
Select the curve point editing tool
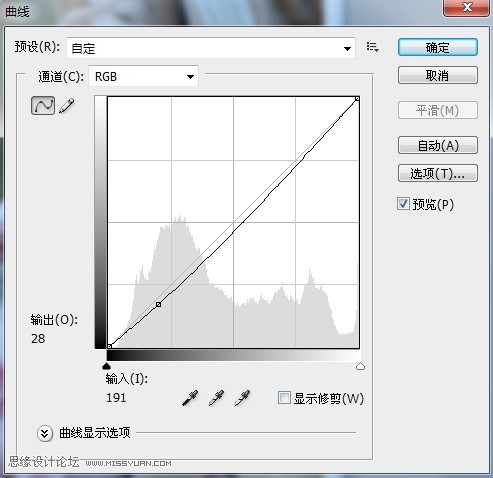point(43,105)
